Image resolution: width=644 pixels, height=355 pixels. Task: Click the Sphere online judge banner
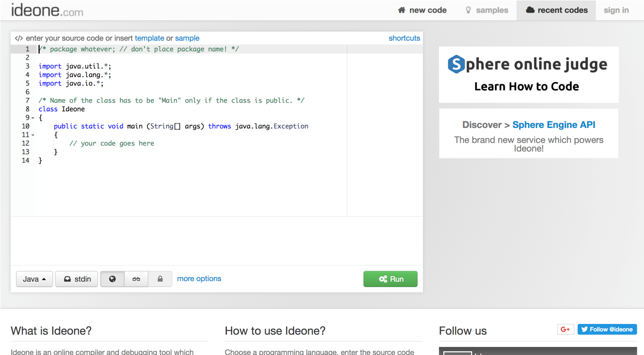pos(528,74)
